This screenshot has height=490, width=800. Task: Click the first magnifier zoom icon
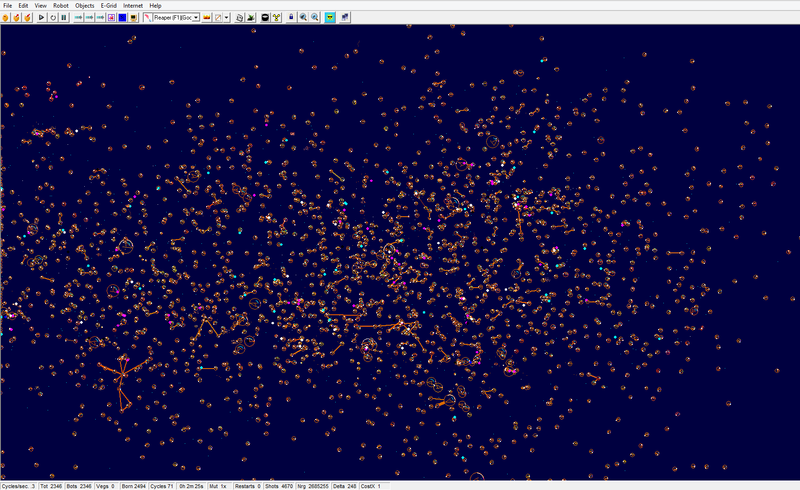click(x=303, y=17)
